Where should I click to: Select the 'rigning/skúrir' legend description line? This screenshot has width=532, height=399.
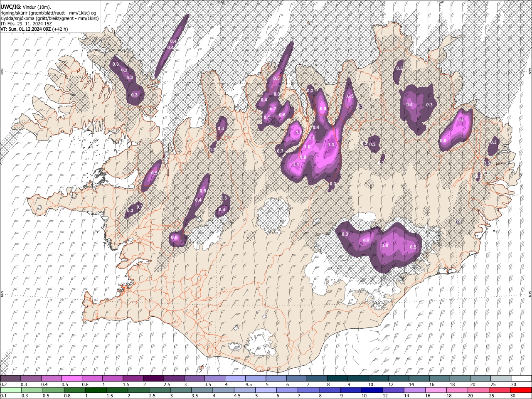pos(48,12)
